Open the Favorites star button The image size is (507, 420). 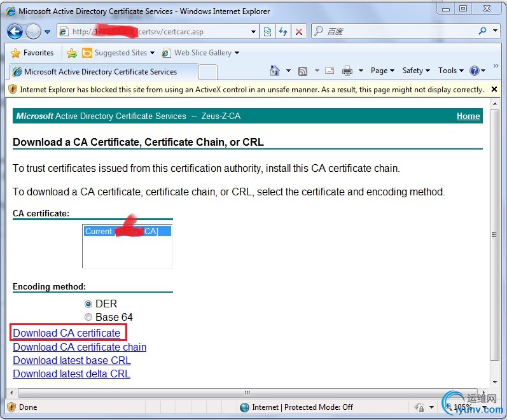32,53
